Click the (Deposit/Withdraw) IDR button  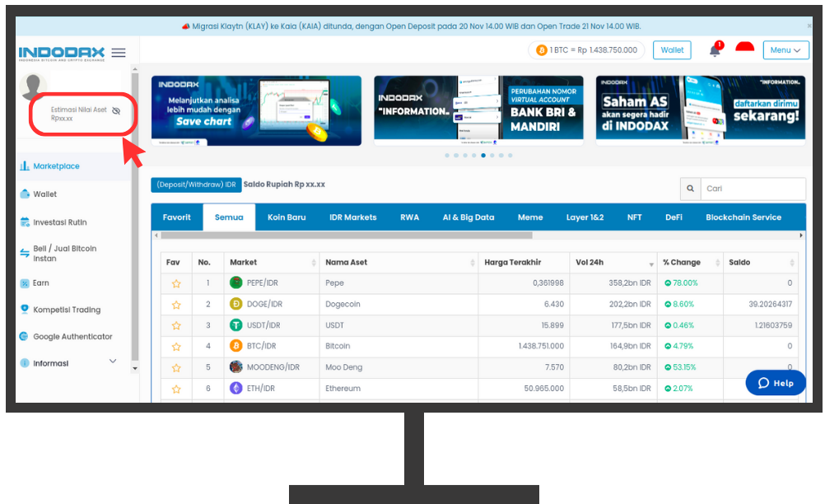click(196, 184)
